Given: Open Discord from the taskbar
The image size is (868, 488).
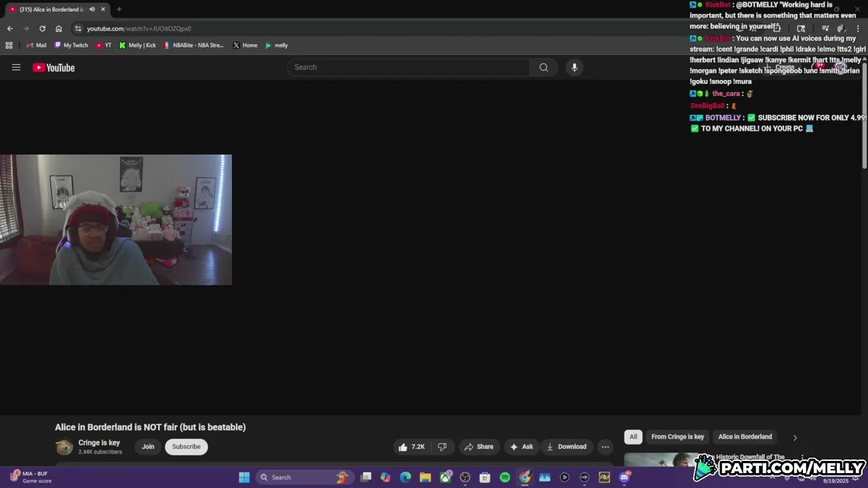Looking at the screenshot, I should 625,477.
